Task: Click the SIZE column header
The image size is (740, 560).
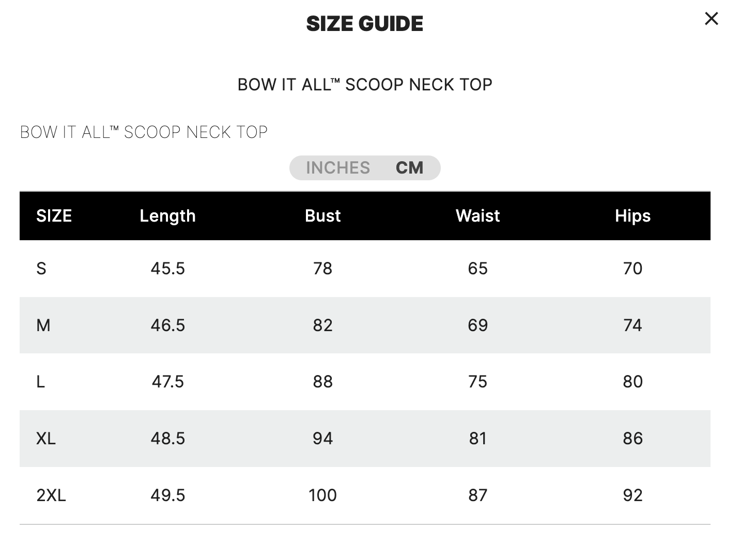Action: [x=54, y=216]
